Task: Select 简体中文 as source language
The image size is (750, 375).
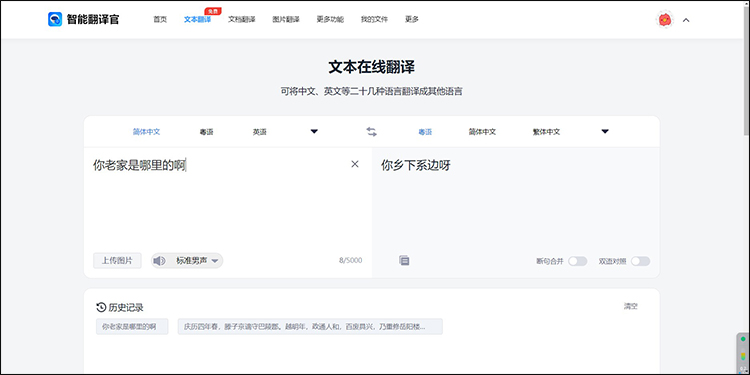Action: 146,132
